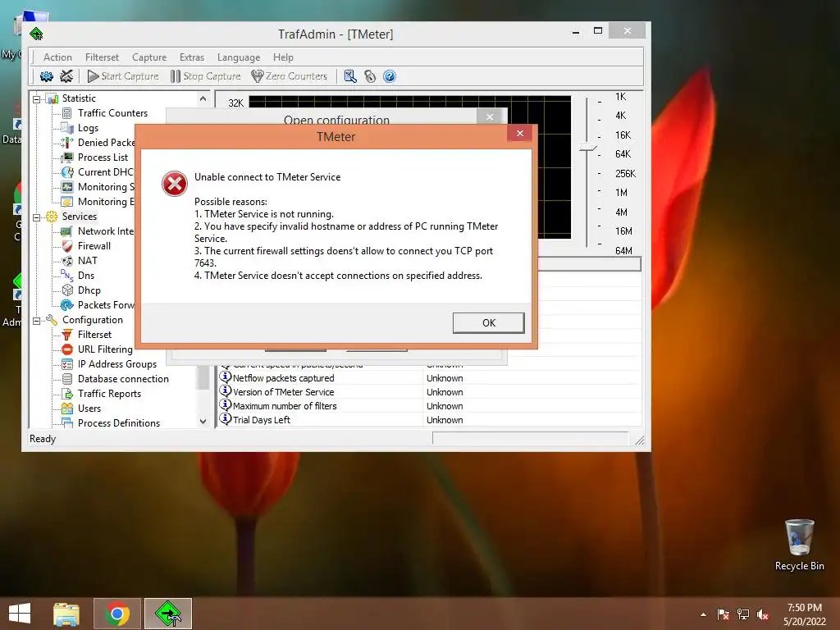Click the Services gear icon in tree

[52, 217]
